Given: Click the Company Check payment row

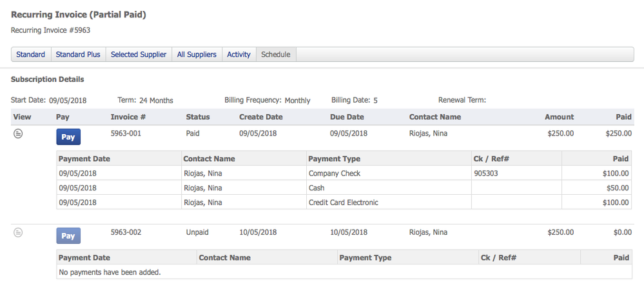Looking at the screenshot, I should [x=335, y=173].
